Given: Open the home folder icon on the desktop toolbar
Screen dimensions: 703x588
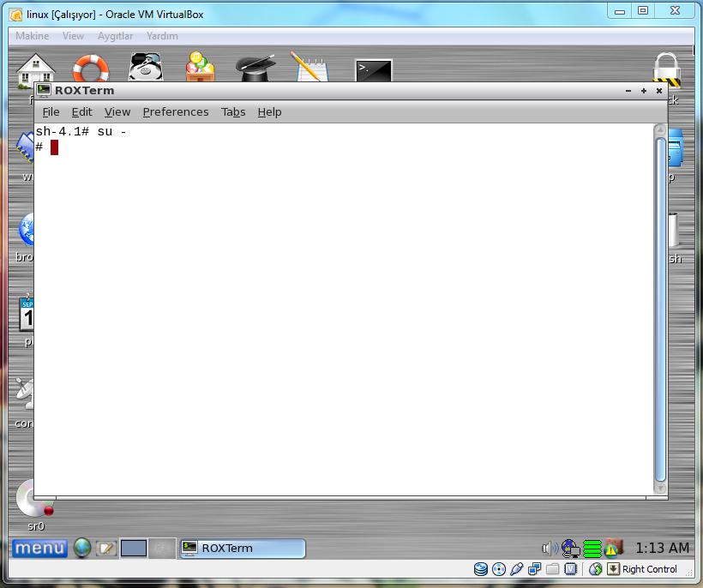Looking at the screenshot, I should [x=36, y=67].
